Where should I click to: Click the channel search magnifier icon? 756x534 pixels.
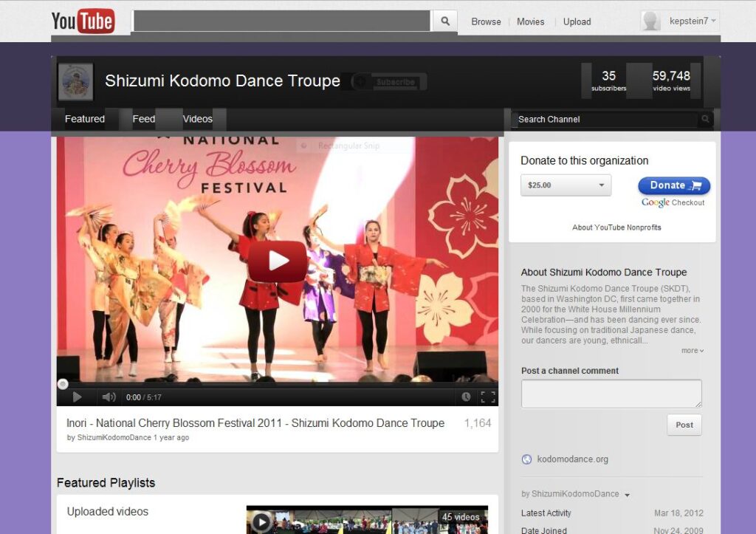click(706, 119)
